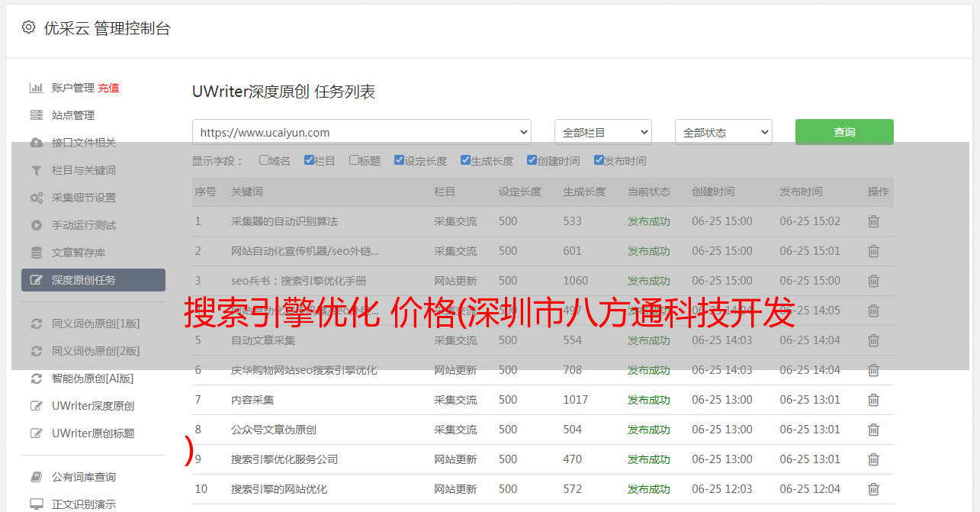Delete row 1 using its trash icon
The height and width of the screenshot is (512, 980).
873,221
